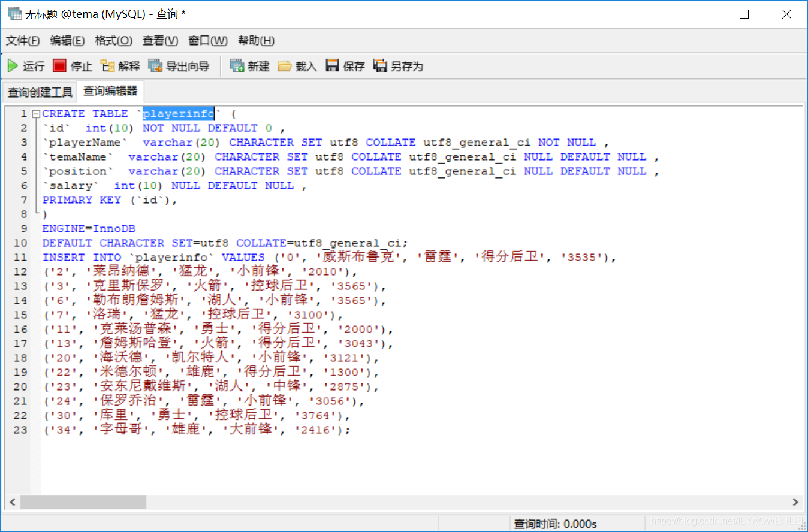Viewport: 808px width, 532px height.
Task: Click the horizontal scrollbar right arrow
Action: [x=795, y=502]
